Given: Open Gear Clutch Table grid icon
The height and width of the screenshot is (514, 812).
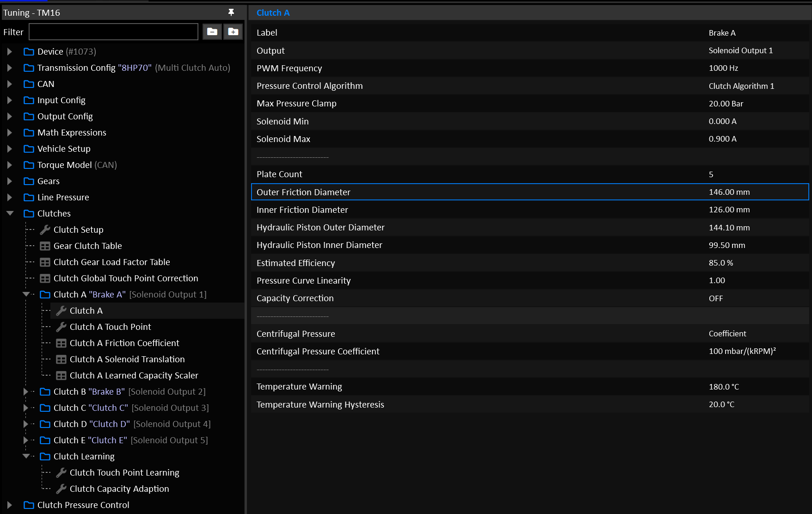Looking at the screenshot, I should click(45, 246).
